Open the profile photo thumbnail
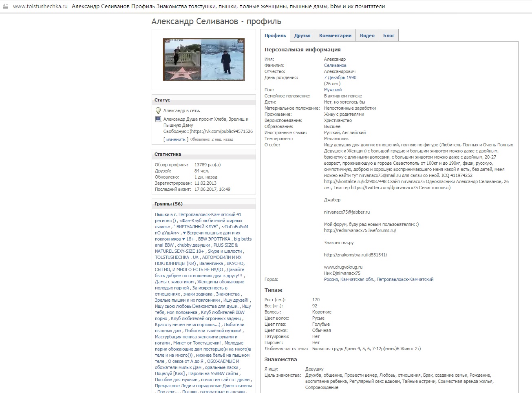 [x=204, y=60]
